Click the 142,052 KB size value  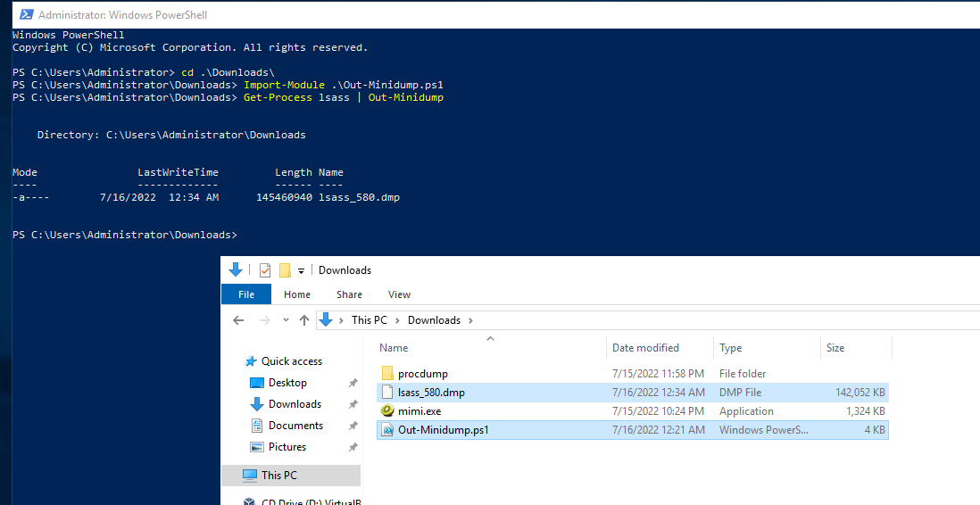860,393
